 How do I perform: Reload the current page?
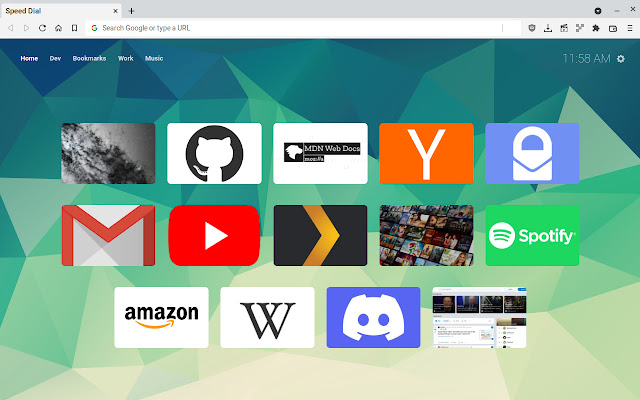pos(42,28)
